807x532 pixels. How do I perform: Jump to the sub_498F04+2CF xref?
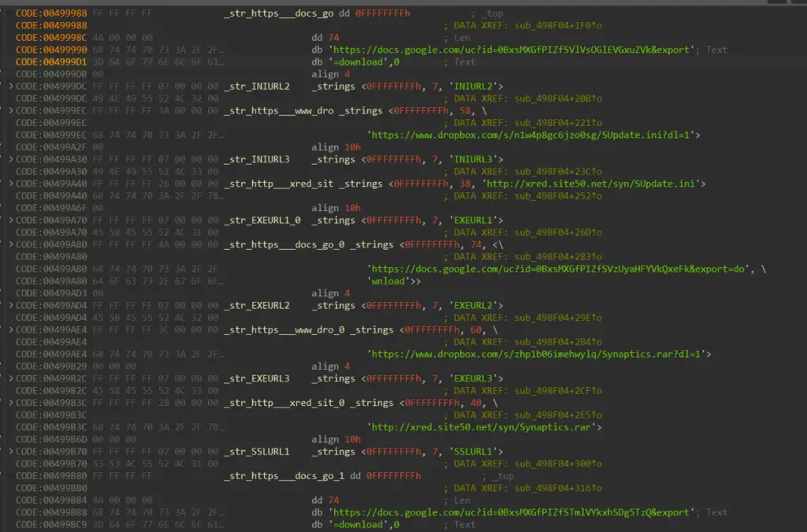[558, 391]
